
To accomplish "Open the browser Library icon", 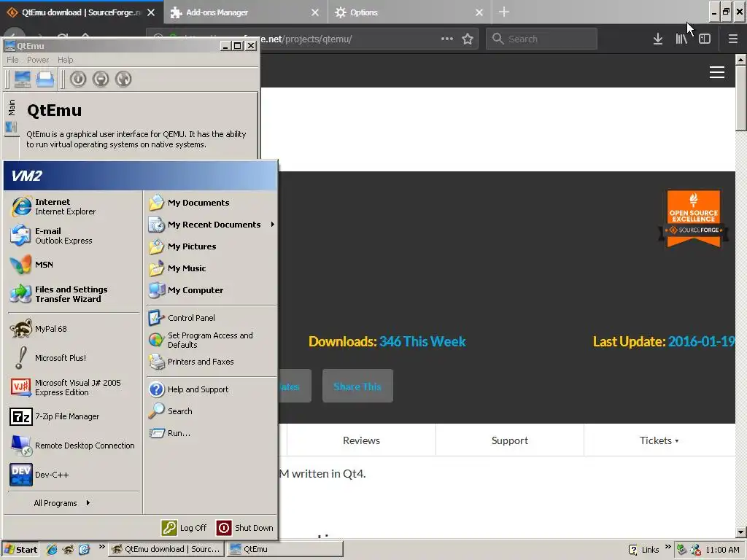I will (x=681, y=39).
